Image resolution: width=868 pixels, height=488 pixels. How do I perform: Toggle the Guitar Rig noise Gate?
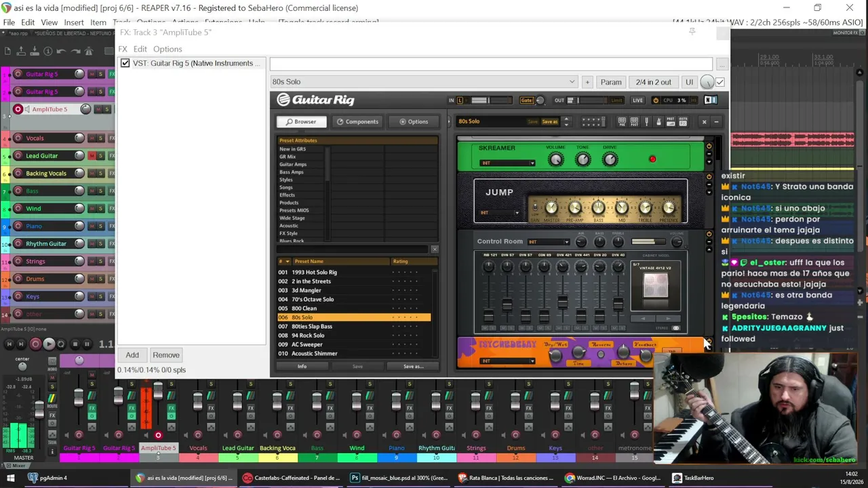tap(527, 100)
